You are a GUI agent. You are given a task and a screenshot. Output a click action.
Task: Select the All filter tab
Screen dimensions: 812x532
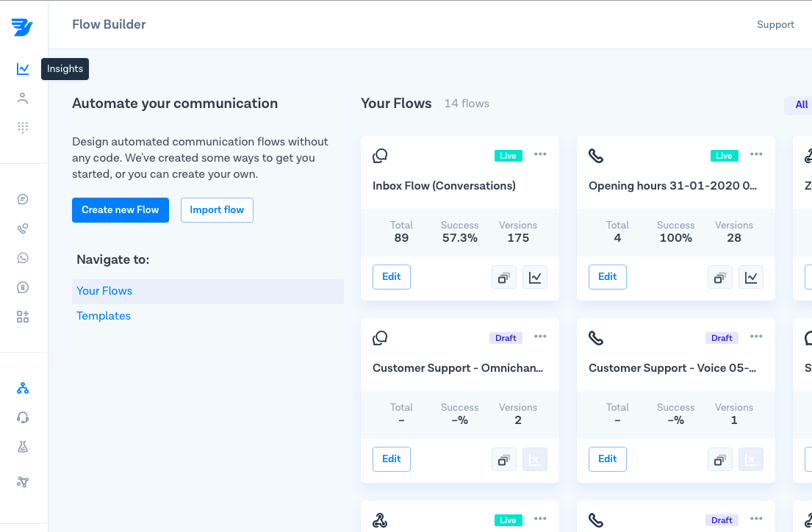[x=801, y=105]
